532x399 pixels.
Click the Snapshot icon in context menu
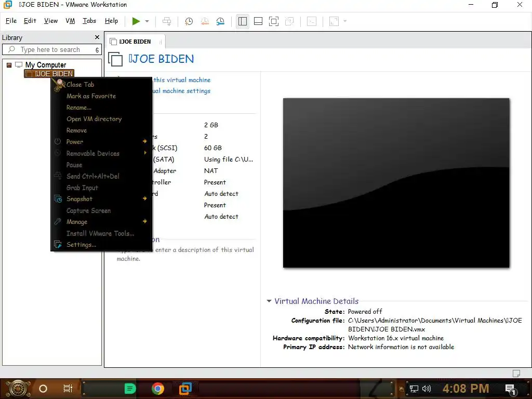(58, 199)
